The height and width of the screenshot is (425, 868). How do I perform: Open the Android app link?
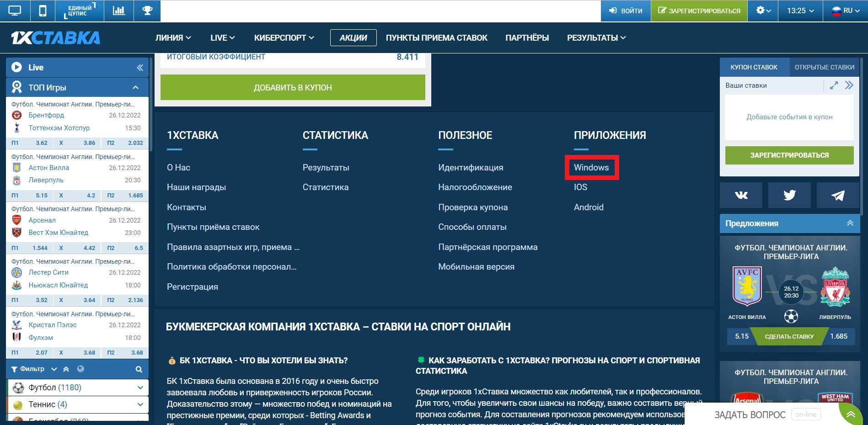click(x=589, y=207)
